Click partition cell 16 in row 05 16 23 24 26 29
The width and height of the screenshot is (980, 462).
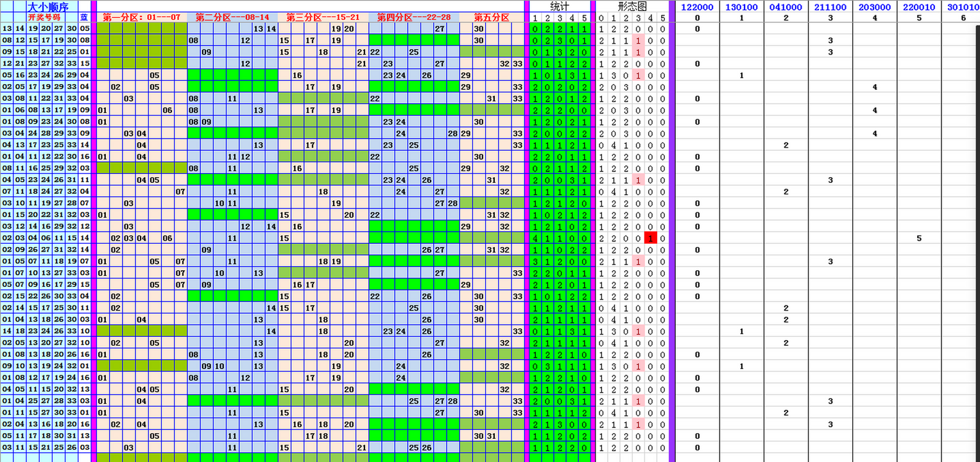[297, 75]
